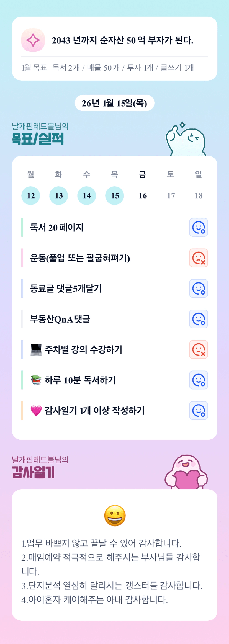Screen dimensions: 229x644
Task: Click the sparkle star goal icon
Action: coord(33,40)
